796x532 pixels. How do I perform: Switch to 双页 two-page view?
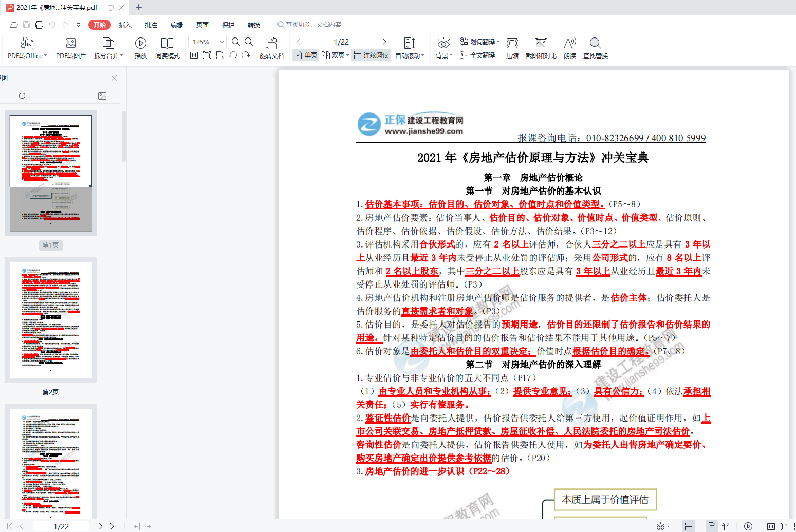tap(335, 54)
